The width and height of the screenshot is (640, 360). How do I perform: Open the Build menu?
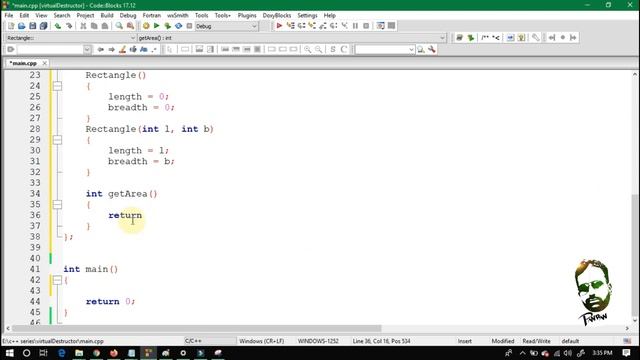(107, 15)
